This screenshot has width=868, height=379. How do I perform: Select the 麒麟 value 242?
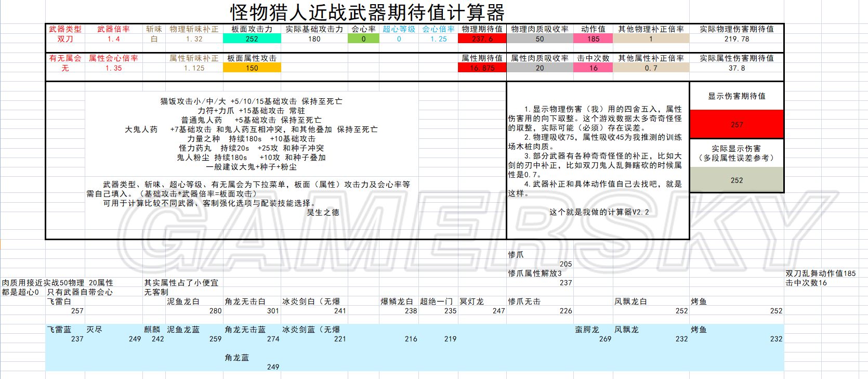tap(157, 339)
